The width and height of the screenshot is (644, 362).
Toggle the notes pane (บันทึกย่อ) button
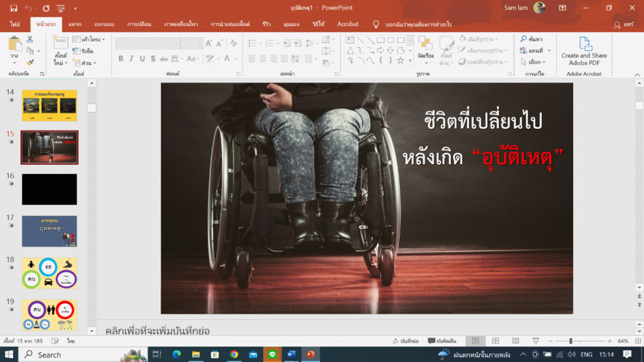[x=405, y=341]
